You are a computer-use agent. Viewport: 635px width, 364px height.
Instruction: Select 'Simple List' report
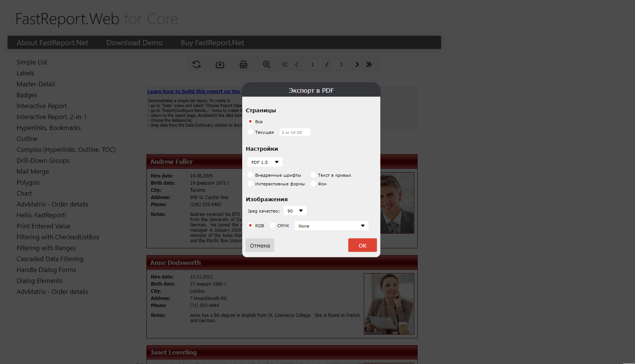[32, 62]
